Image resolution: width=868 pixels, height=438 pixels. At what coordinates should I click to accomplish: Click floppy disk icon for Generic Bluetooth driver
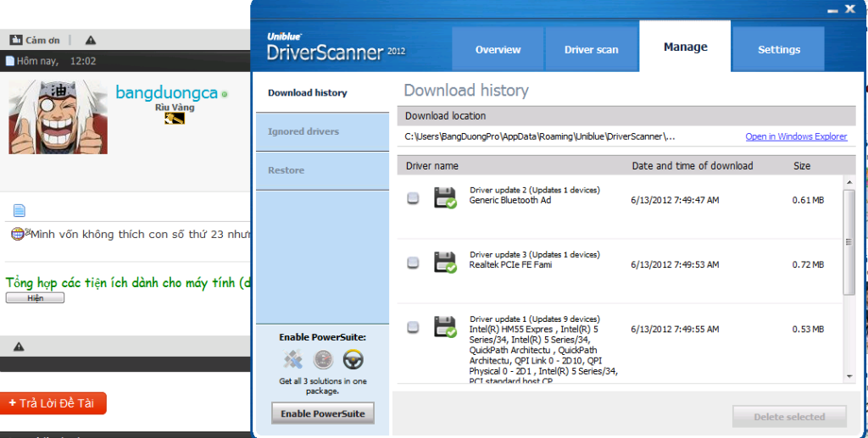[x=445, y=198]
